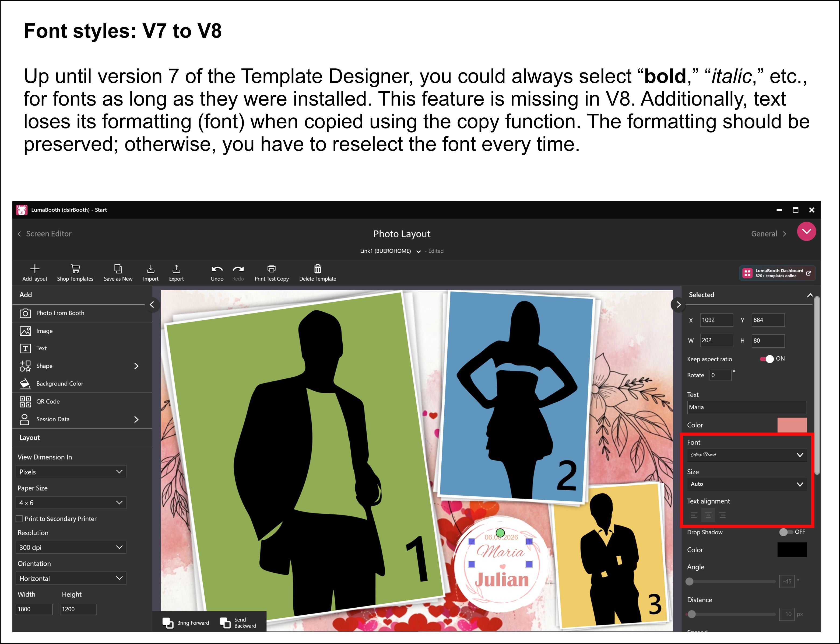
Task: Click the H size field
Action: point(768,340)
